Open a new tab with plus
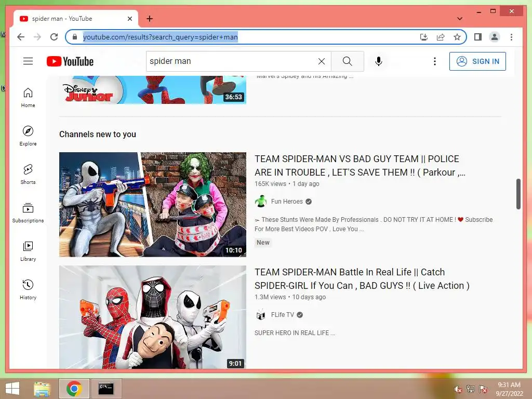532x399 pixels. point(150,19)
